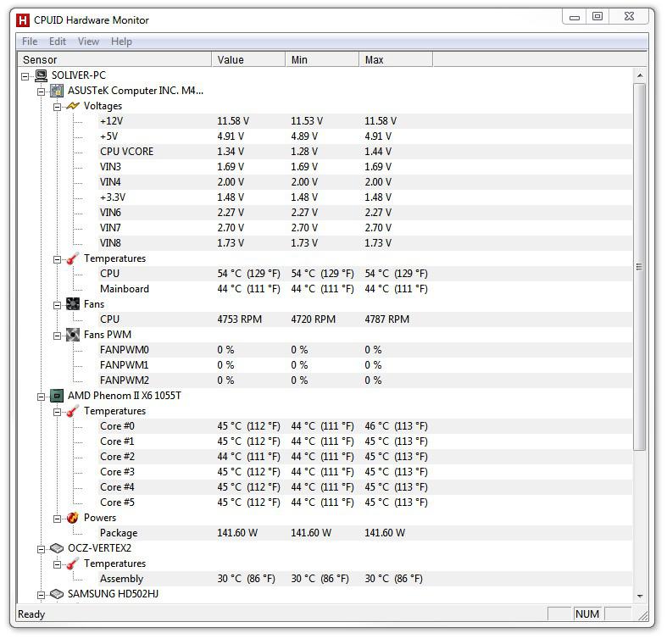Collapse the AMD Phenom II X6 node

[41, 397]
